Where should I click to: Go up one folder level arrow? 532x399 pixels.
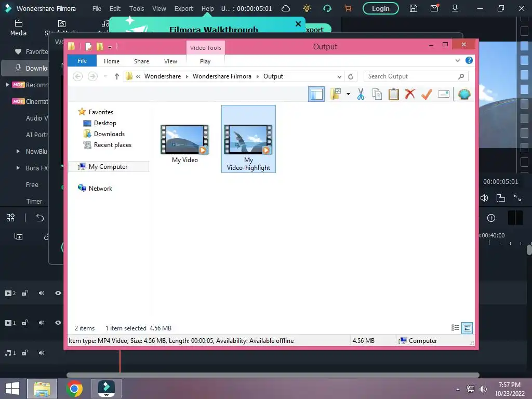117,76
